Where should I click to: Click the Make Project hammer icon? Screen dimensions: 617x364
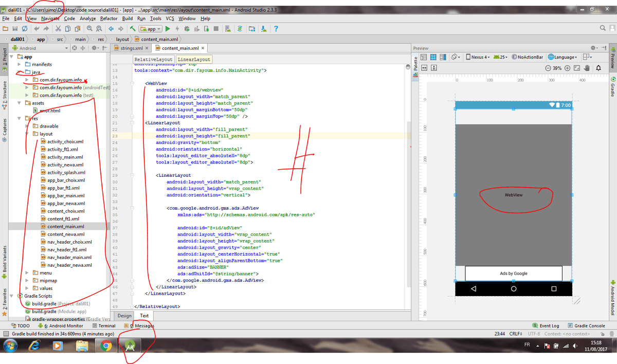[133, 29]
